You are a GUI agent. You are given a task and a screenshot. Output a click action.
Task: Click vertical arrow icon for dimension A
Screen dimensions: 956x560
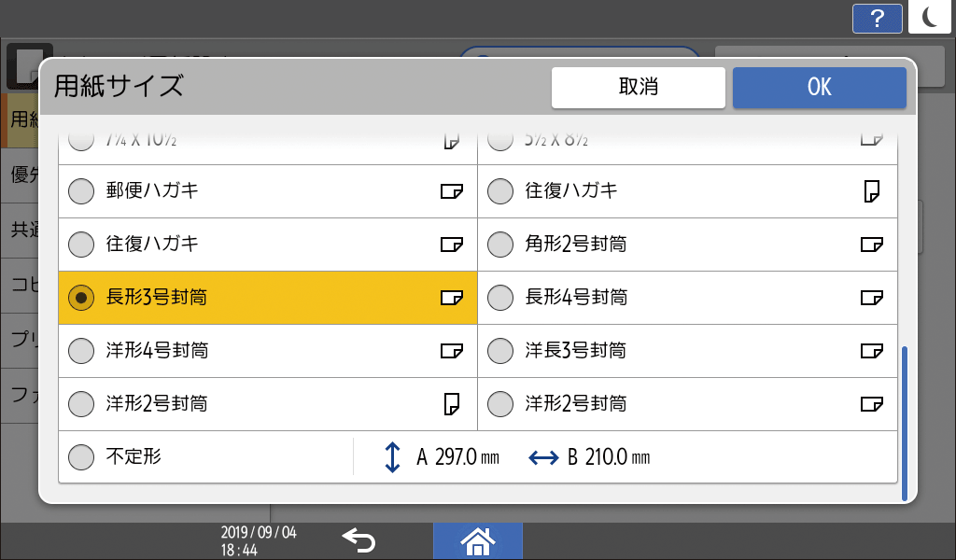393,457
